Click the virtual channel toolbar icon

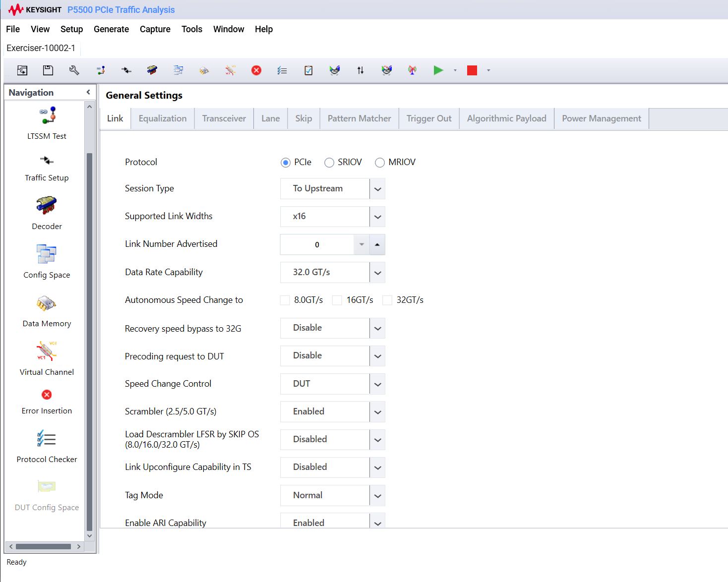coord(230,70)
